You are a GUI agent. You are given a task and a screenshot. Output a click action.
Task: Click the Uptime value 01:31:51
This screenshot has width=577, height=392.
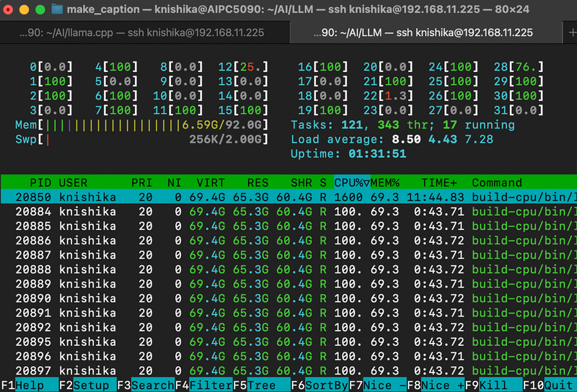377,153
